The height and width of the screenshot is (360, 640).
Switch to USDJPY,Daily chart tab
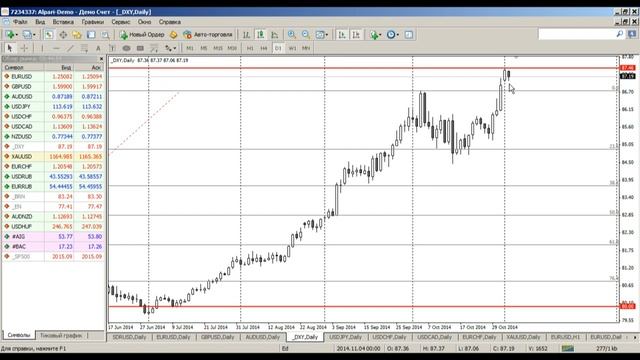click(345, 337)
